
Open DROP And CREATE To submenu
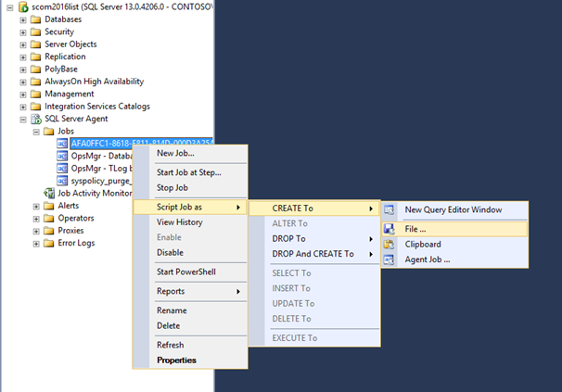coord(314,254)
